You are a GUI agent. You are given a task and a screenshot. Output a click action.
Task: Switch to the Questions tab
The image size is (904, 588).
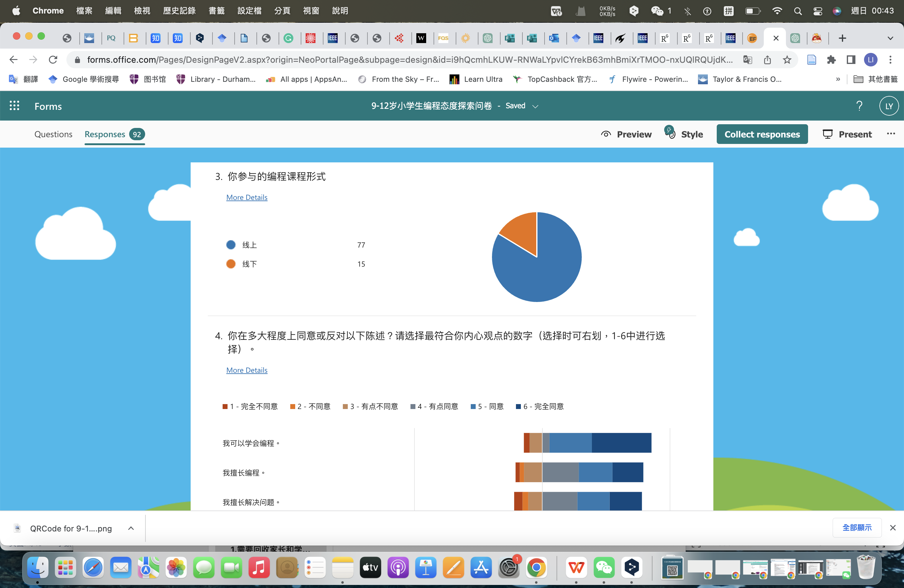coord(53,134)
